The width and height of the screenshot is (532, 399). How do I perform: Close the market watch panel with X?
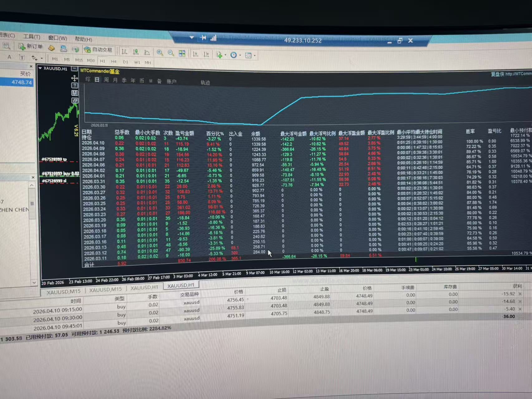31,66
